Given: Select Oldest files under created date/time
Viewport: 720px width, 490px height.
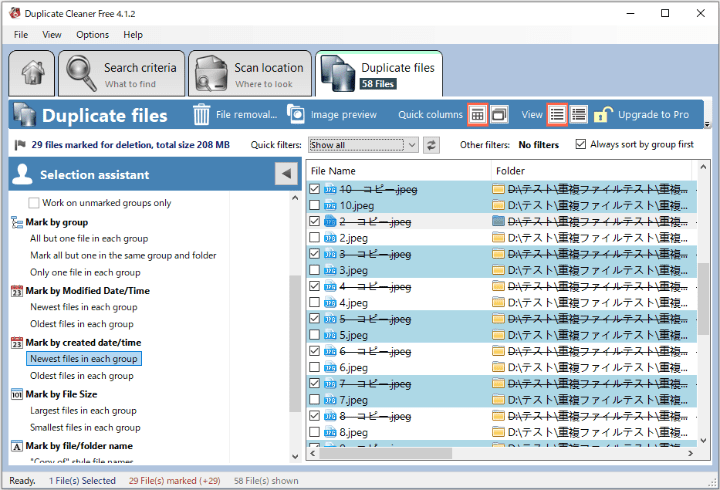Looking at the screenshot, I should 82,376.
